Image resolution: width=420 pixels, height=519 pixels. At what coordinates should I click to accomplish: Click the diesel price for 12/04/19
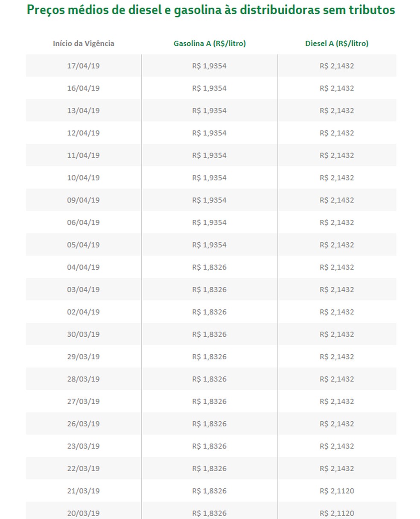click(x=337, y=133)
